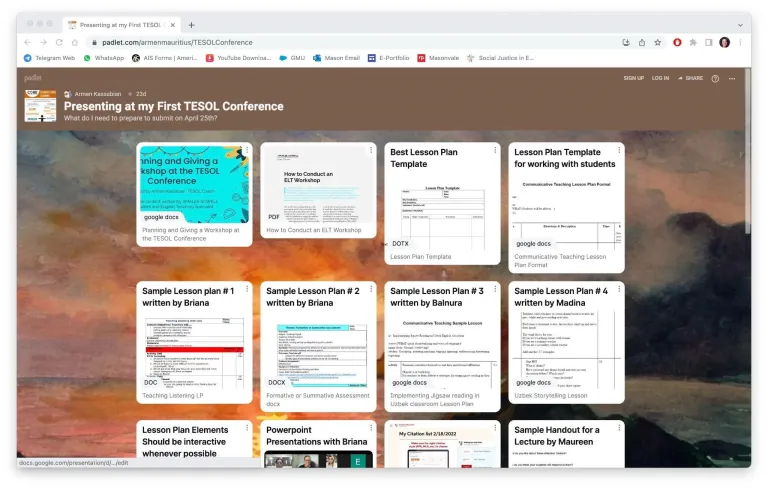Image resolution: width=768 pixels, height=488 pixels.
Task: Open the Telegram Web bookmark
Action: coord(50,58)
